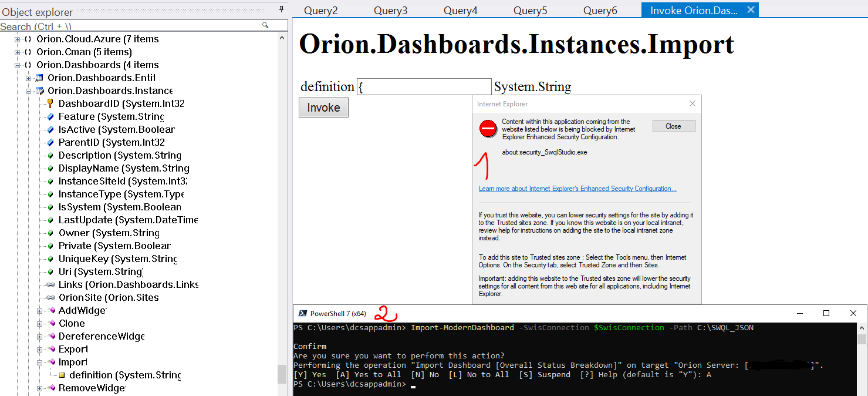Click the Object explorer vertical scrollbar thumb
The width and height of the screenshot is (868, 396).
point(282,374)
